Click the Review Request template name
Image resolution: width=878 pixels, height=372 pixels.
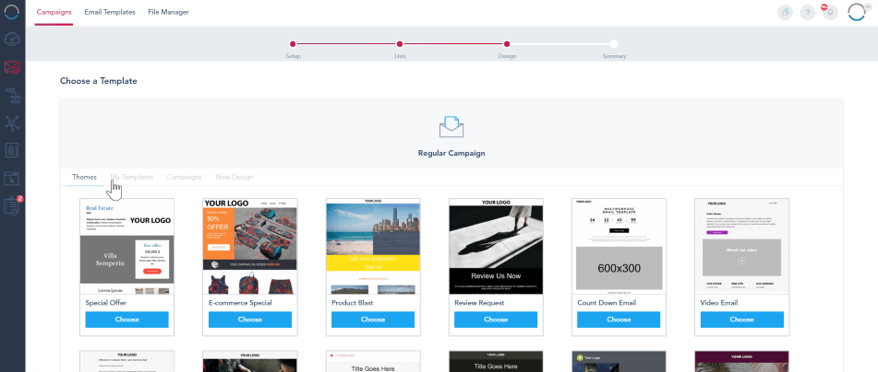pos(479,303)
